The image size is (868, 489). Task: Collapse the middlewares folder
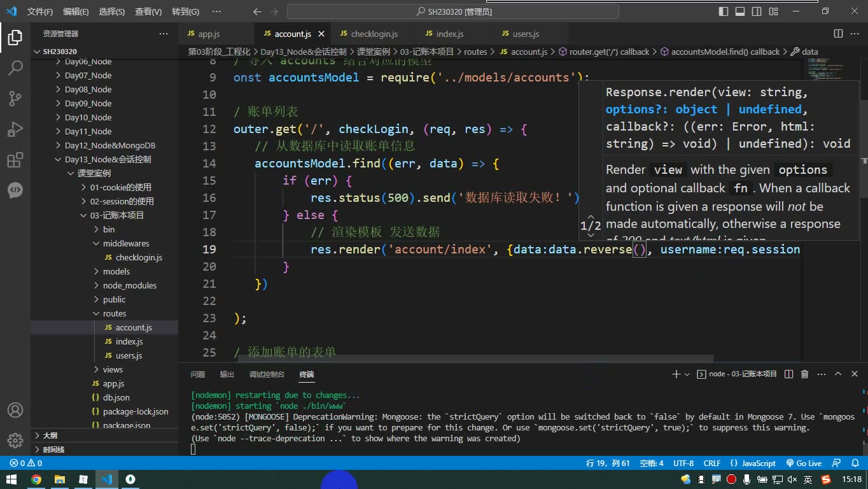click(126, 243)
